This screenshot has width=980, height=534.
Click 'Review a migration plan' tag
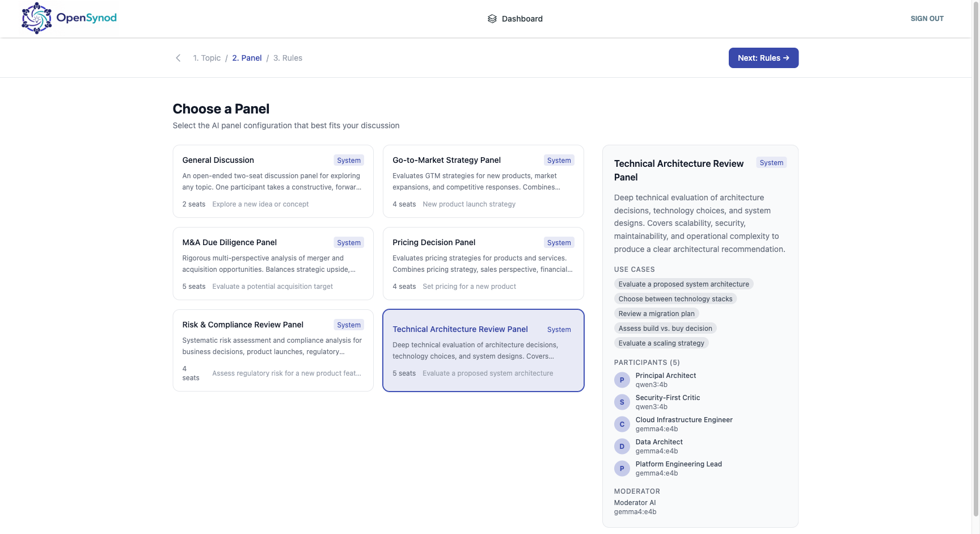[656, 314]
